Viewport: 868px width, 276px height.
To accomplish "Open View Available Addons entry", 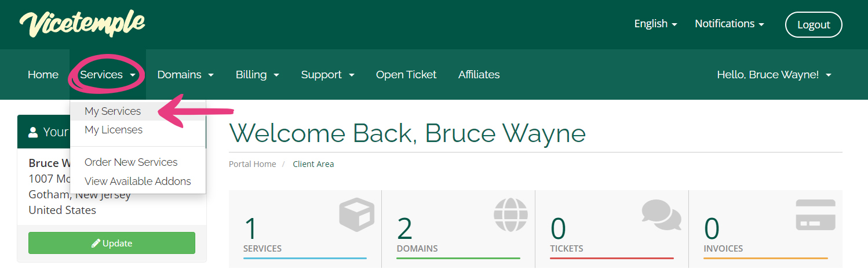I will point(138,181).
